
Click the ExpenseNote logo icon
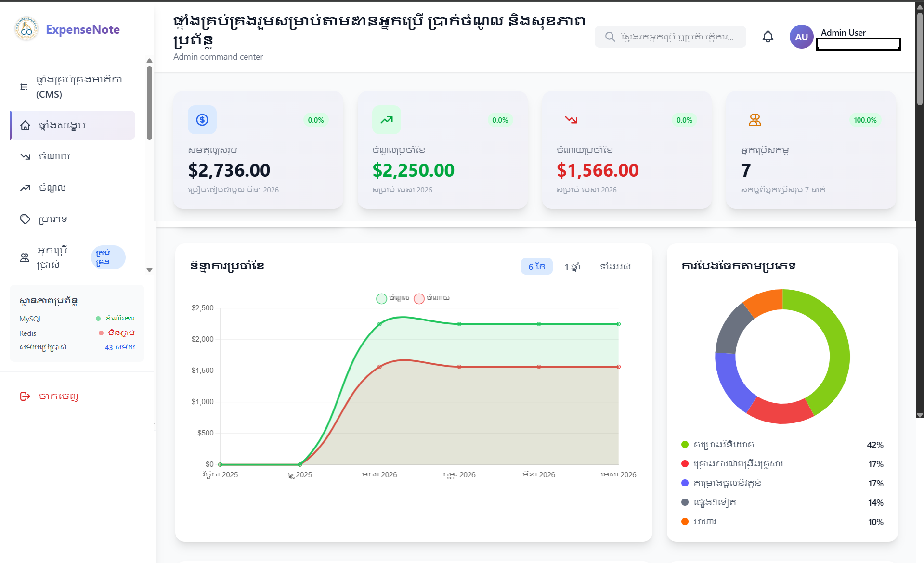tap(26, 29)
